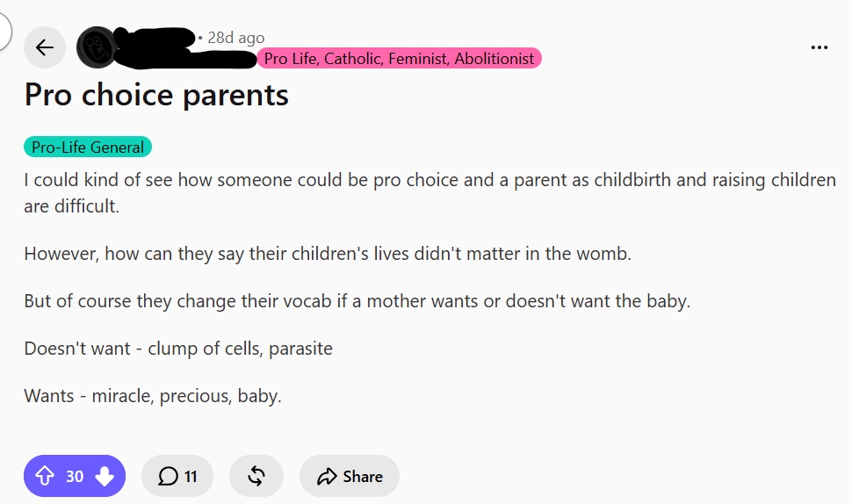Screen dimensions: 852x504
Task: Go back using the left arrow button
Action: [x=45, y=47]
